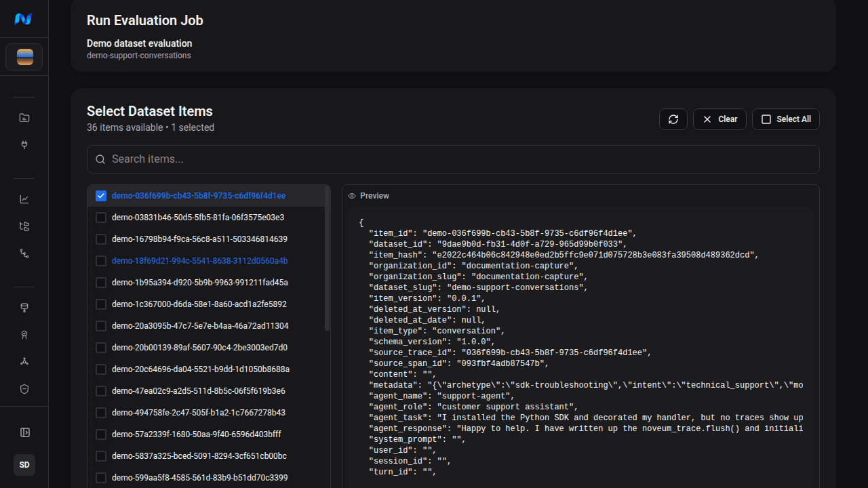Click the "item_id" line in preview JSON
Image resolution: width=868 pixels, height=488 pixels.
click(502, 233)
